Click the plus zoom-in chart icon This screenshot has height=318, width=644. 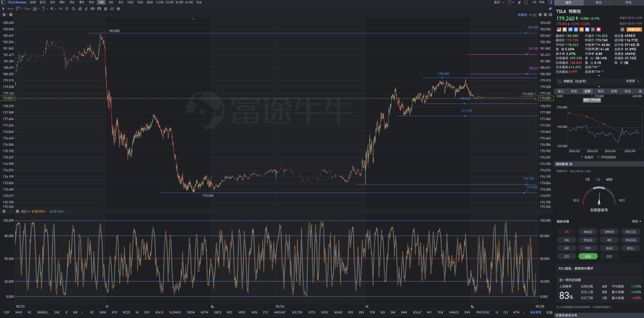coord(550,15)
